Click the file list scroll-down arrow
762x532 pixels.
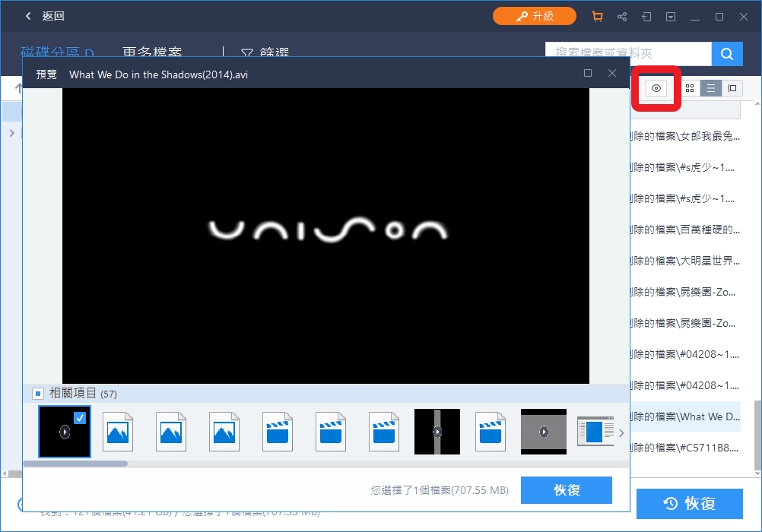[x=757, y=473]
